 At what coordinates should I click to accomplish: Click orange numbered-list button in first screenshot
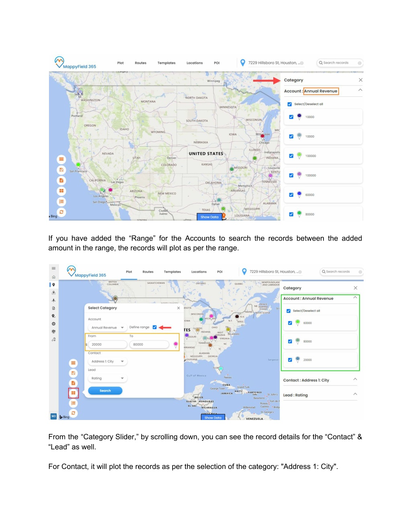coord(61,202)
